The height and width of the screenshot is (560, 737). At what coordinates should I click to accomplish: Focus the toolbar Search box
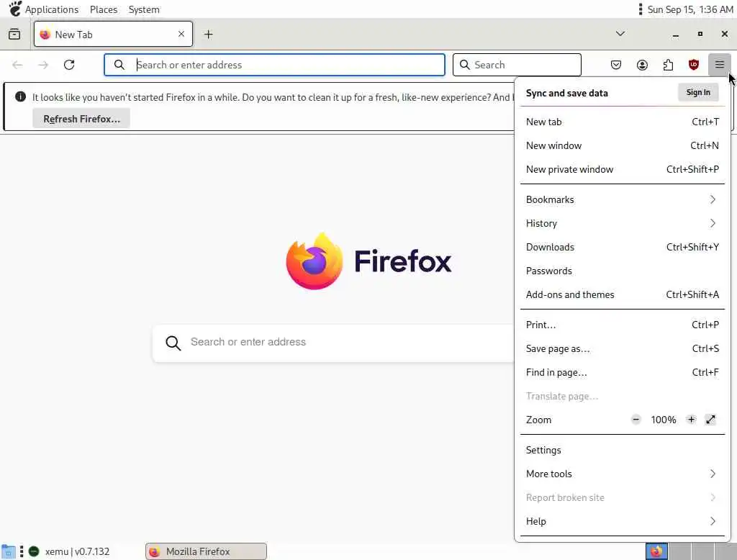click(x=517, y=65)
